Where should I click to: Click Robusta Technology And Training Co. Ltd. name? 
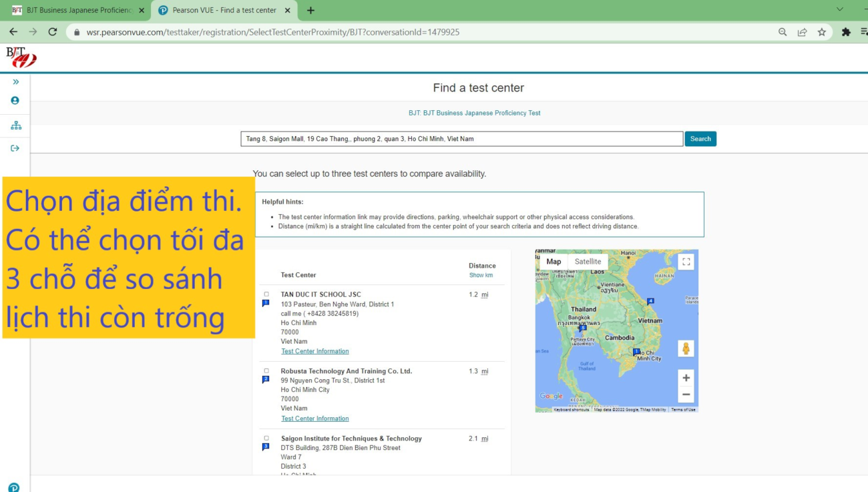347,371
